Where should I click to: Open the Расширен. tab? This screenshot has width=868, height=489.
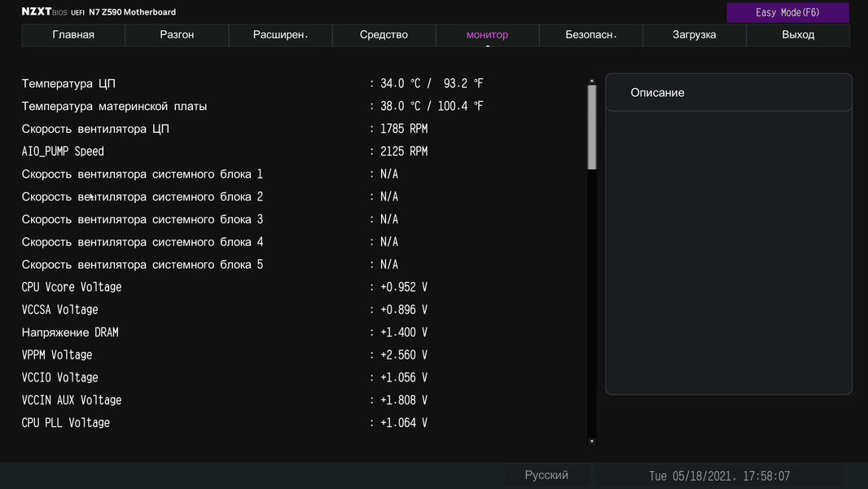tap(280, 35)
